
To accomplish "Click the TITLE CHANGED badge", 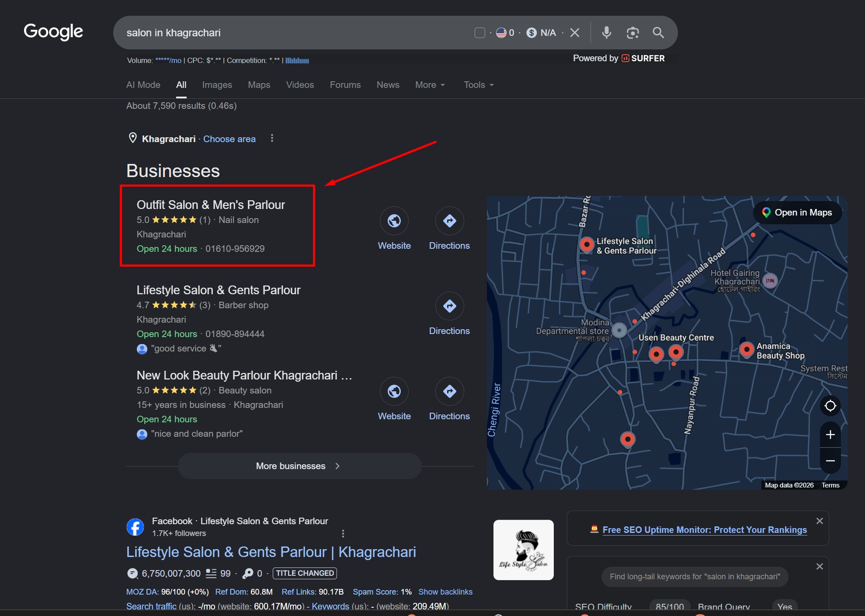I will (x=305, y=573).
